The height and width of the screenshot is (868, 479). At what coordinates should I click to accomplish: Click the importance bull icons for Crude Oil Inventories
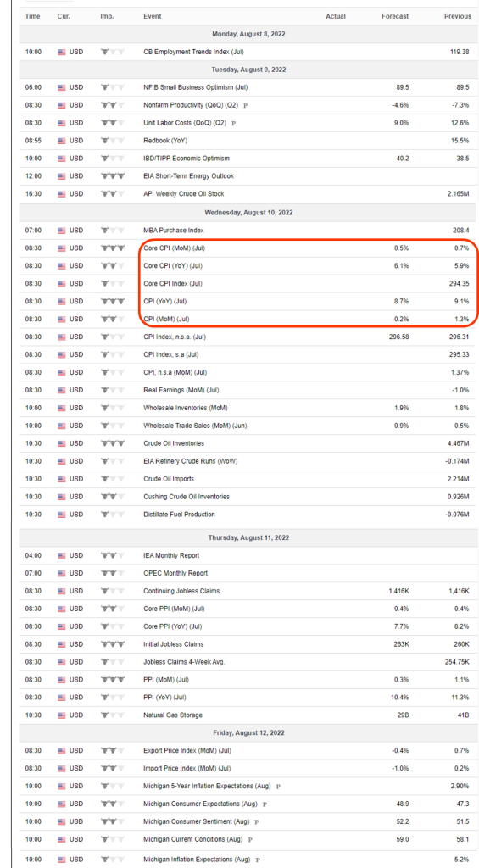tap(113, 443)
